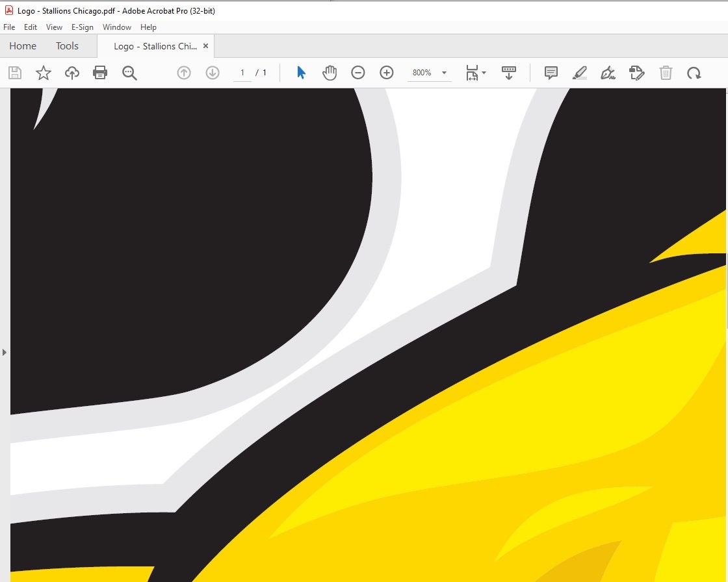Open the Find text magnifier tool
The width and height of the screenshot is (728, 582).
(129, 73)
